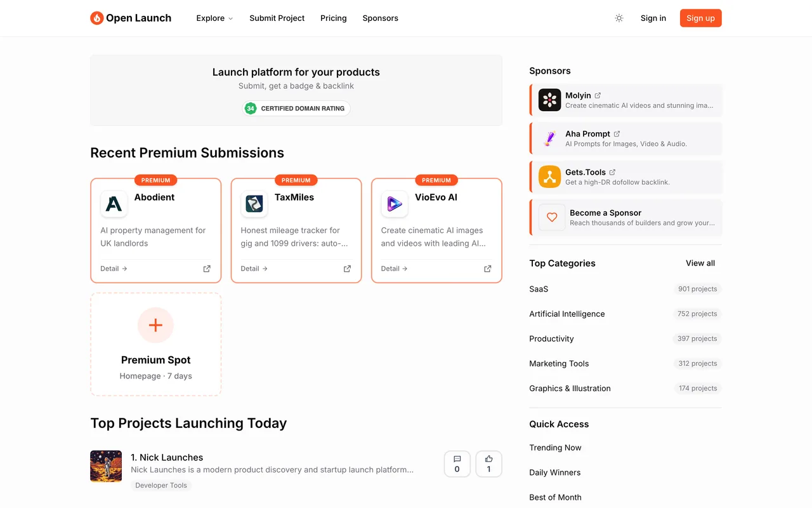The width and height of the screenshot is (812, 508).
Task: Open Molyin external link icon
Action: click(x=598, y=95)
